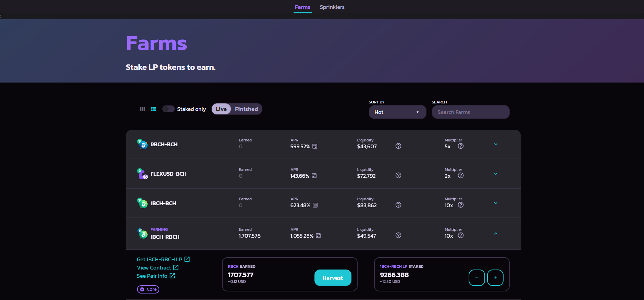Open the See Pair Info link
This screenshot has width=644, height=300.
152,276
